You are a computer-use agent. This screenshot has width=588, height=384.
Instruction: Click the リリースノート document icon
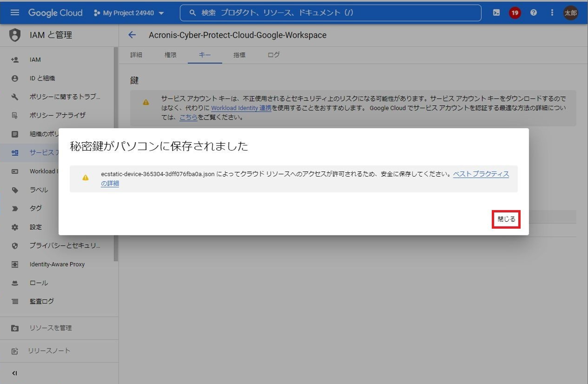pos(15,351)
